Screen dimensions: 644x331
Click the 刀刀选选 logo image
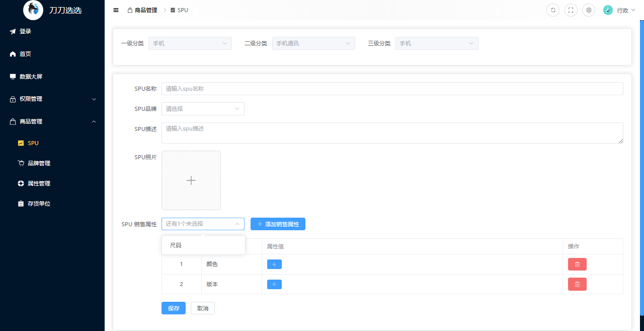click(x=33, y=10)
